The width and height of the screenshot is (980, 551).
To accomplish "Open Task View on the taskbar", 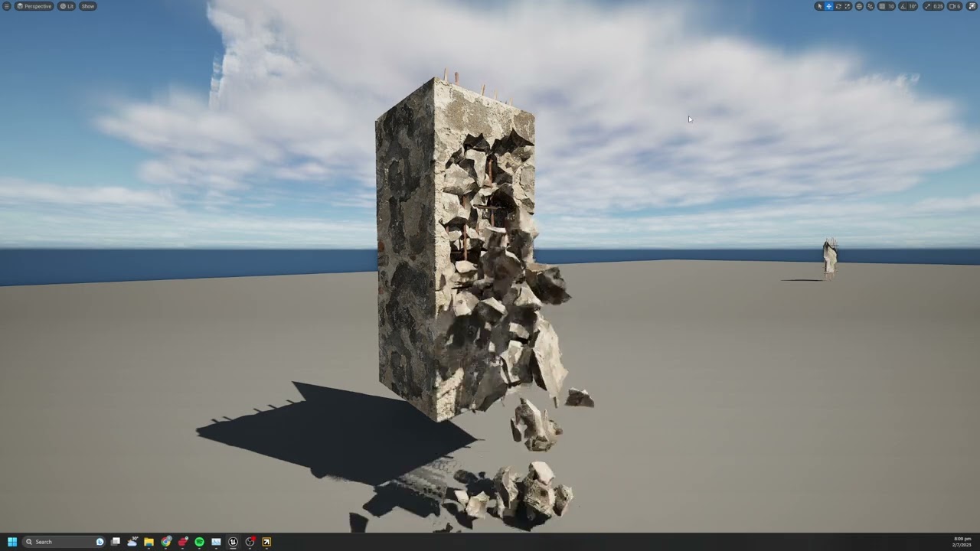I will (116, 542).
